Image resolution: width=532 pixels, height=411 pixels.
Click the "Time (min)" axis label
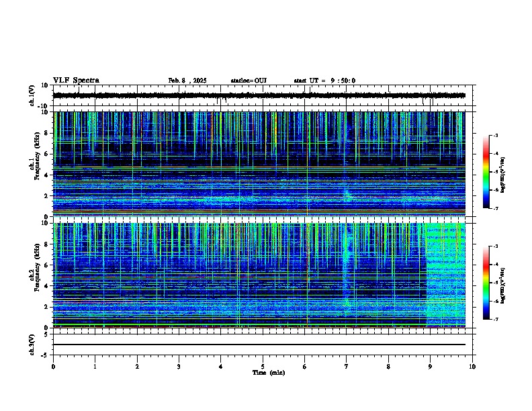click(x=269, y=373)
